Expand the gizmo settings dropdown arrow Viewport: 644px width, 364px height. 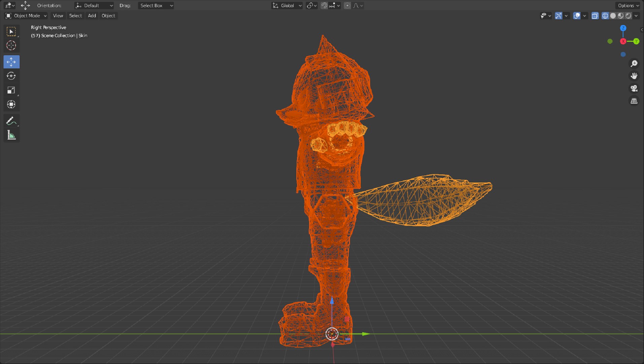pyautogui.click(x=566, y=16)
